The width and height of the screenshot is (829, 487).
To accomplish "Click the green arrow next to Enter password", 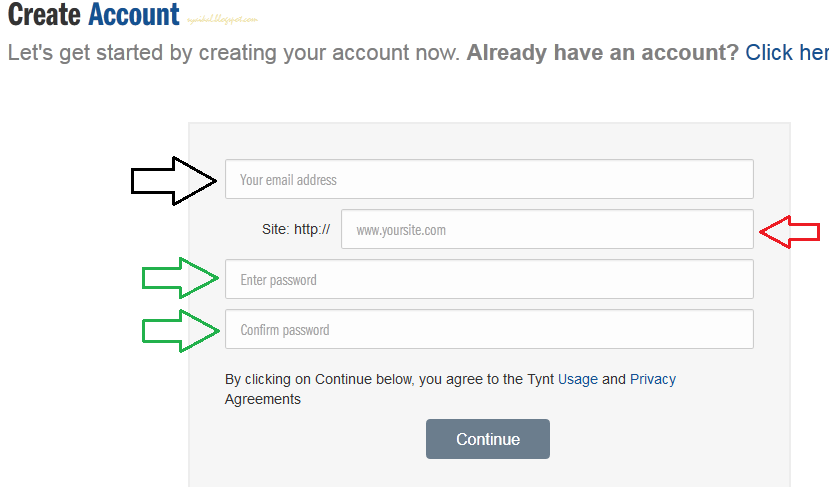I will (181, 278).
